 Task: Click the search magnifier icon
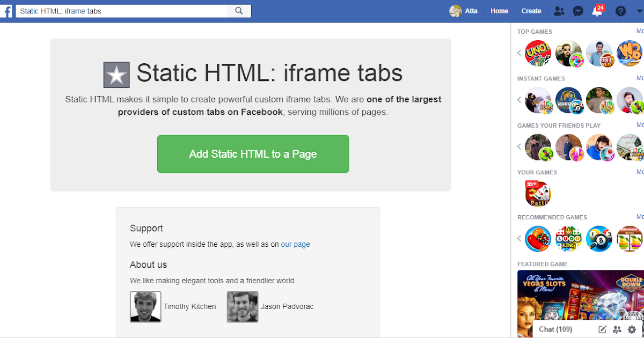tap(238, 10)
